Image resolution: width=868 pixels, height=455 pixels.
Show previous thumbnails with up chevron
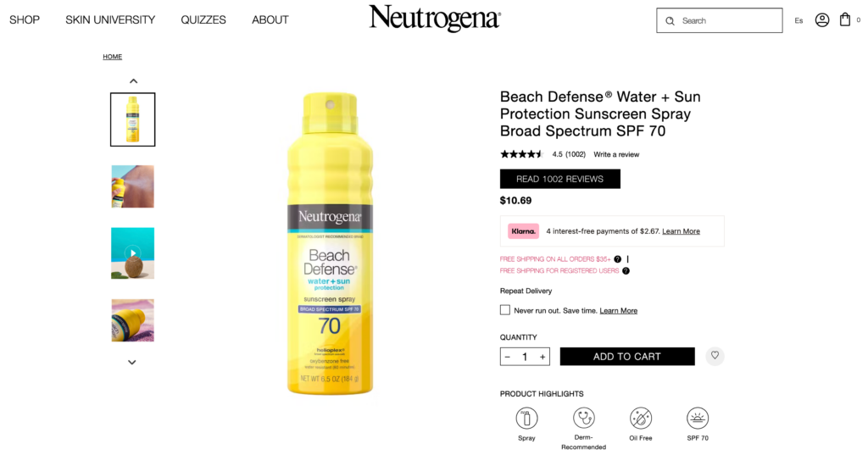133,80
